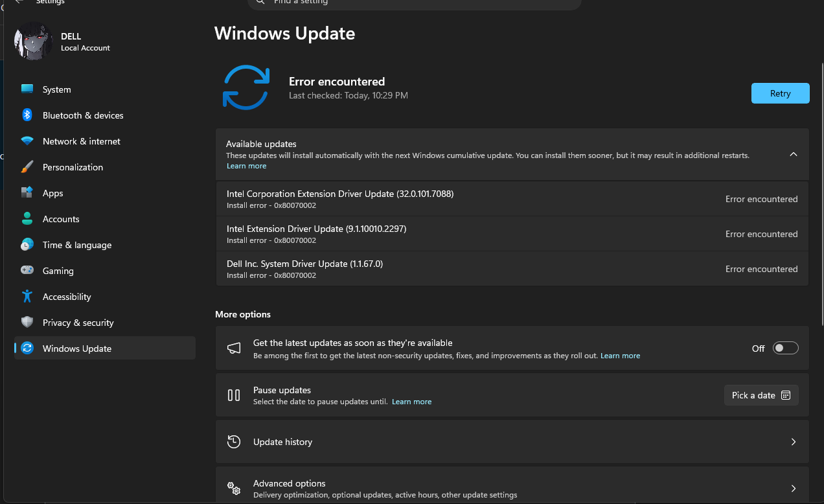The height and width of the screenshot is (504, 824).
Task: Click the Windows Update page heading
Action: click(x=285, y=33)
